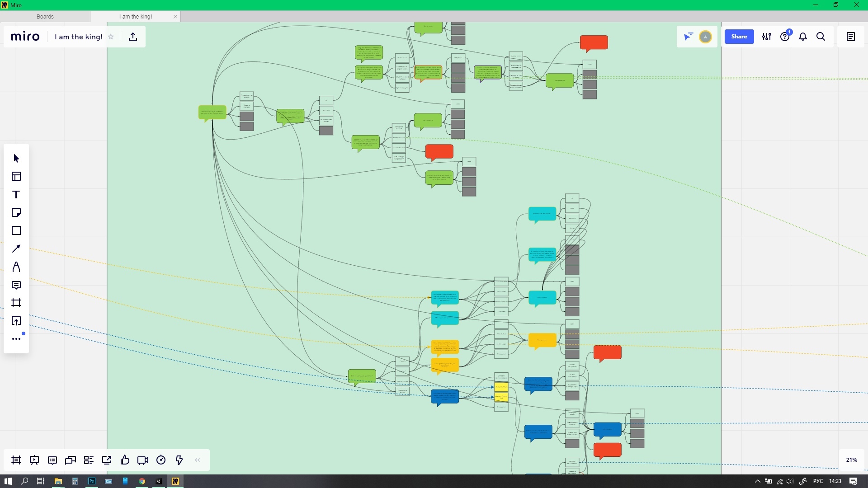Viewport: 868px width, 488px height.
Task: Toggle collaborators' cursors visibility
Action: (x=688, y=37)
